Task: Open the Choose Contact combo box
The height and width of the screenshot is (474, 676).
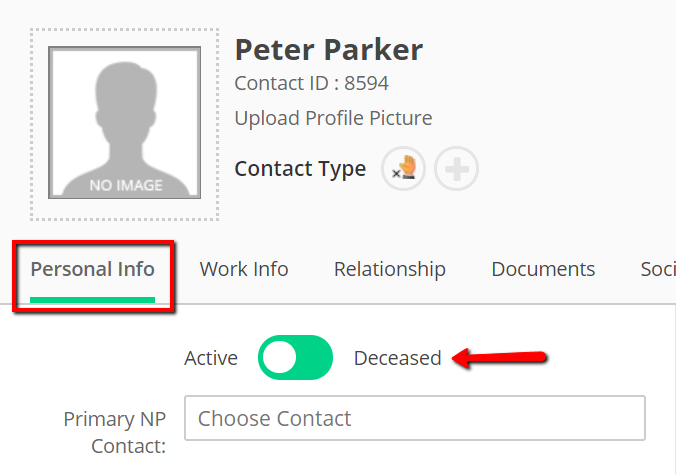Action: pos(415,418)
